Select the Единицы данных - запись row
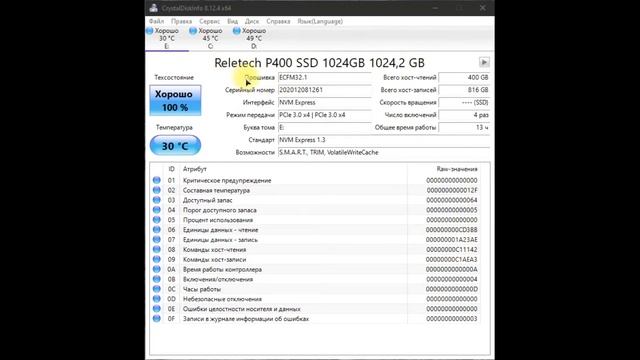 pos(315,240)
